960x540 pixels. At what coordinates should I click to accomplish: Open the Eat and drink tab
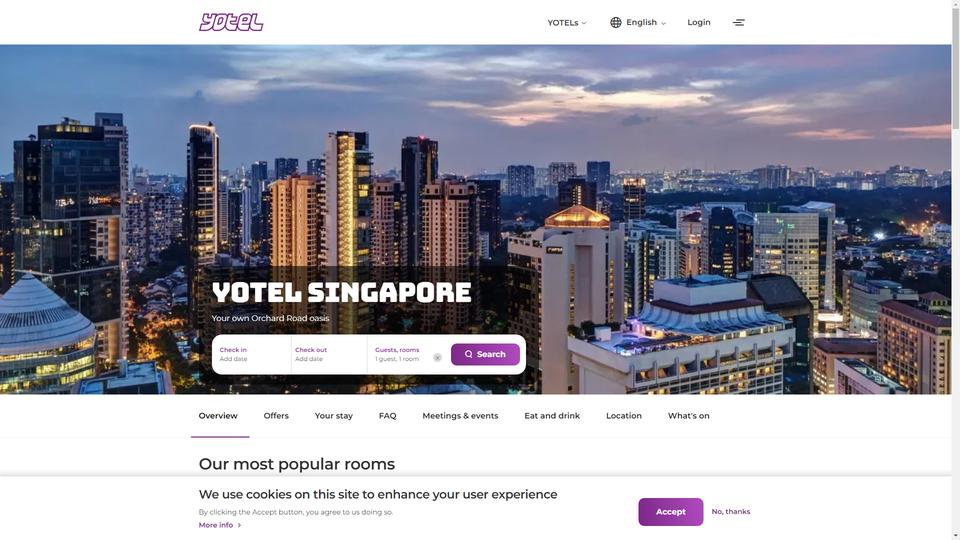pos(552,416)
